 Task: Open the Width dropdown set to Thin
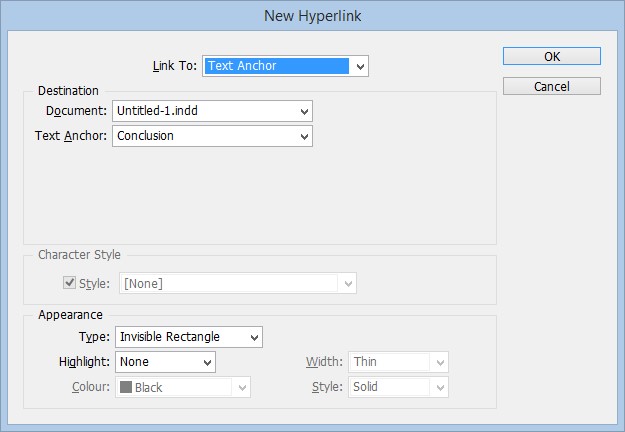pos(398,362)
